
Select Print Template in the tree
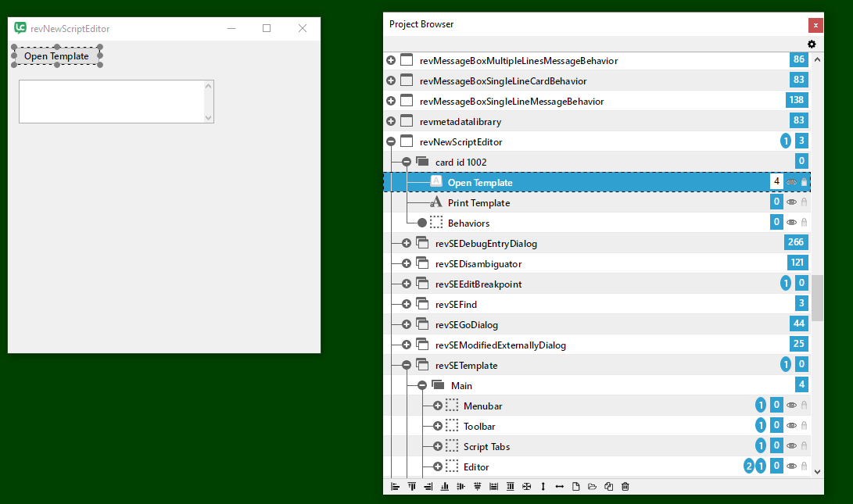pyautogui.click(x=478, y=203)
